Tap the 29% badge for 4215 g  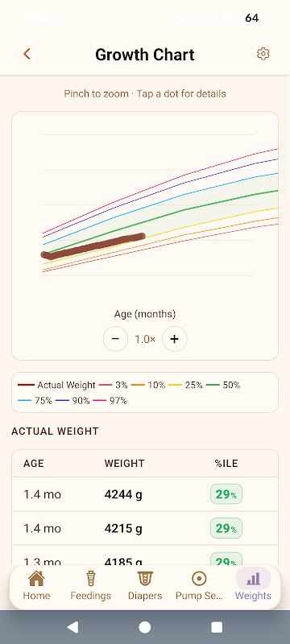point(226,528)
